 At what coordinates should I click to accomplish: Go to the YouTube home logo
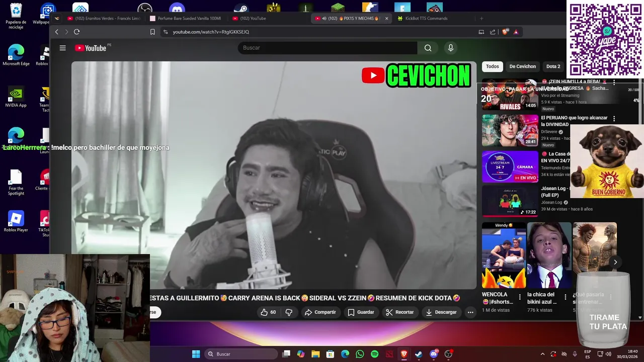(91, 48)
